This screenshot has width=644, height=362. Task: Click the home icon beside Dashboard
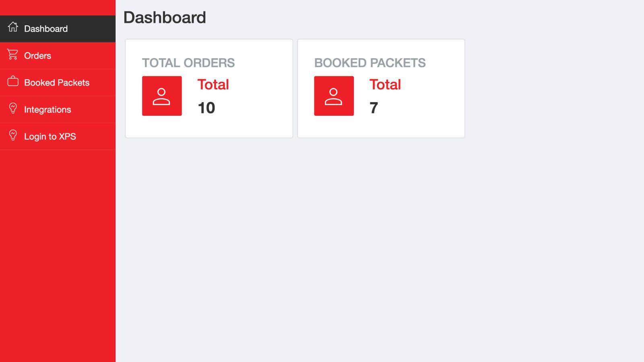coord(13,28)
